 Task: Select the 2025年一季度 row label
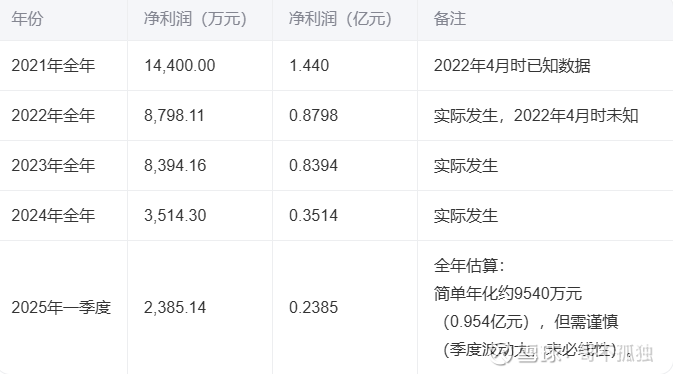point(61,307)
